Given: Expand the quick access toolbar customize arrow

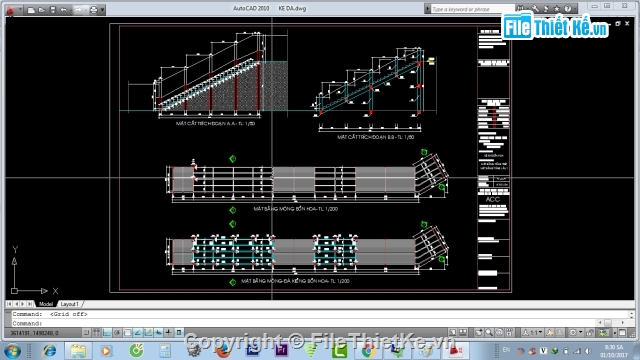Looking at the screenshot, I should [102, 10].
